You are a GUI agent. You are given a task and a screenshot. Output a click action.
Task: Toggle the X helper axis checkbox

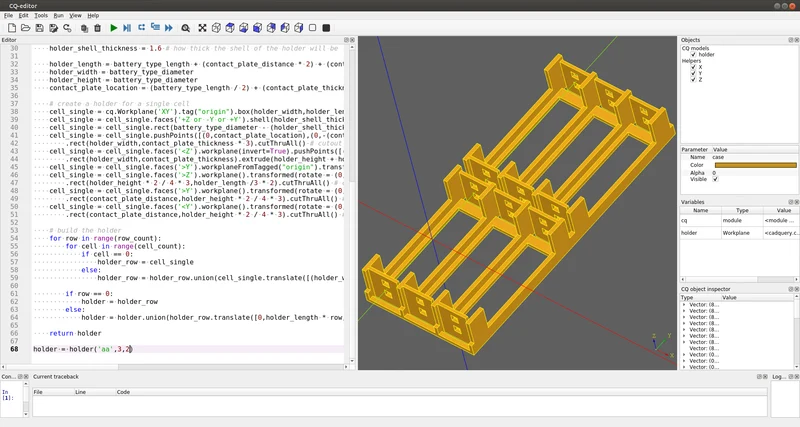pos(693,67)
